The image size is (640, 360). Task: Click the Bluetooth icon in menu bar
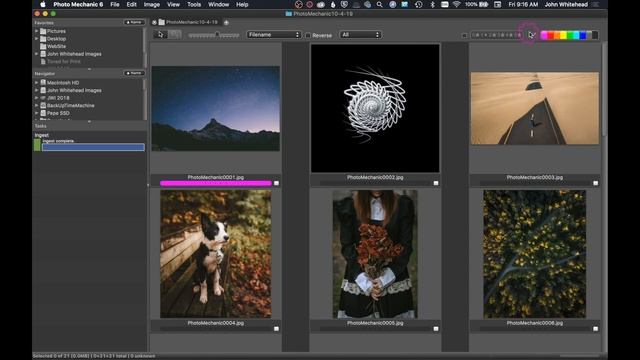click(432, 4)
